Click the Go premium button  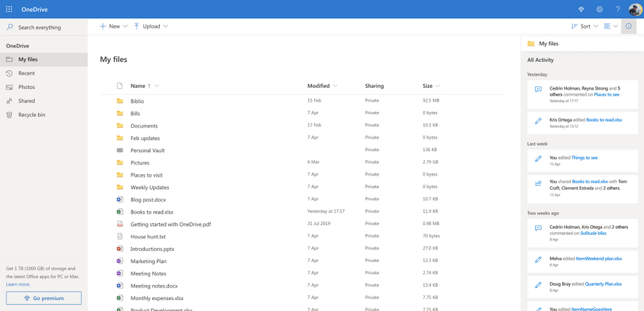click(44, 298)
